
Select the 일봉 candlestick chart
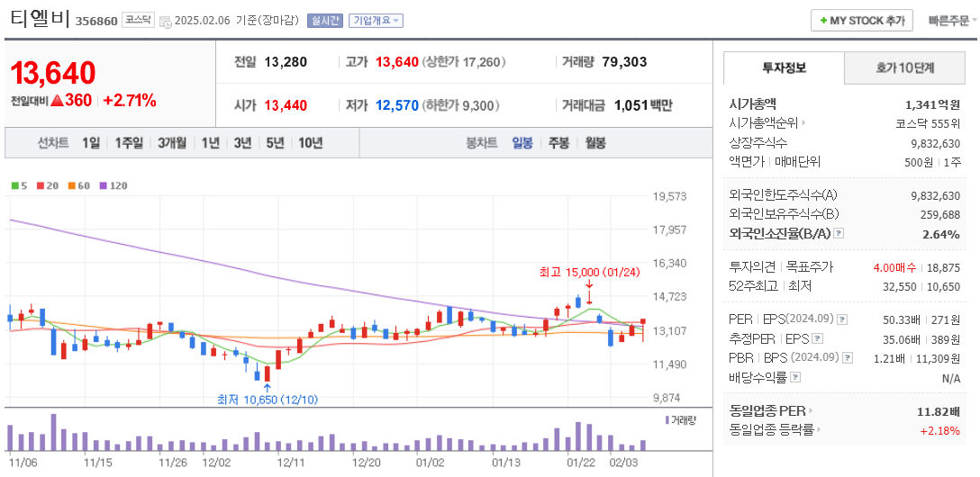coord(522,143)
